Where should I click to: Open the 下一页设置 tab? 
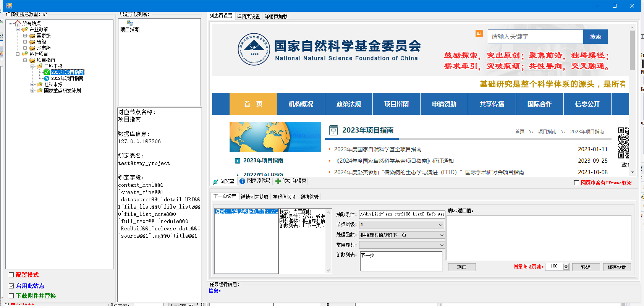click(225, 196)
